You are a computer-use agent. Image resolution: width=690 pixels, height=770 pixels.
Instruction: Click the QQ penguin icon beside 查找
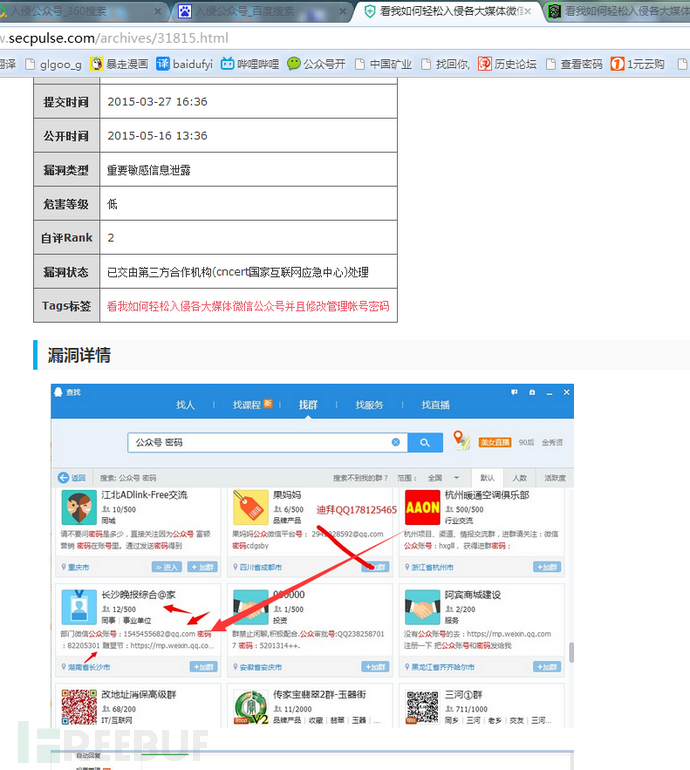(58, 392)
